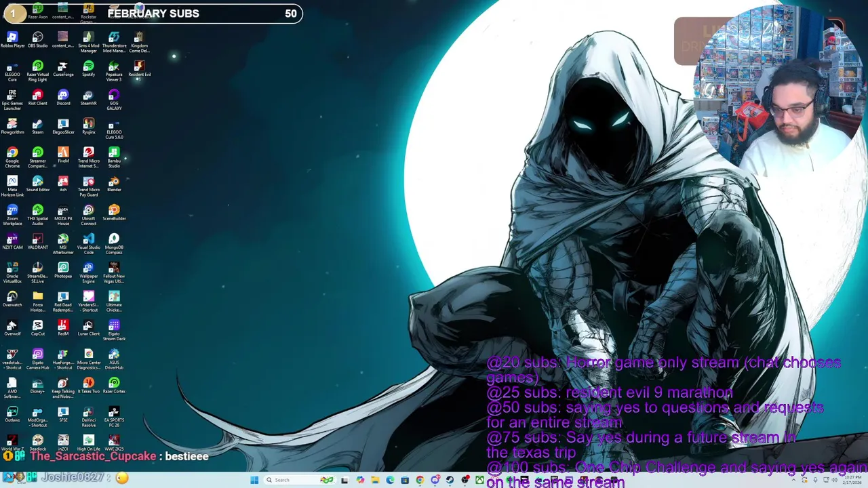This screenshot has height=488, width=868.
Task: Open the Overwolf desktop shortcut
Action: pos(12,328)
